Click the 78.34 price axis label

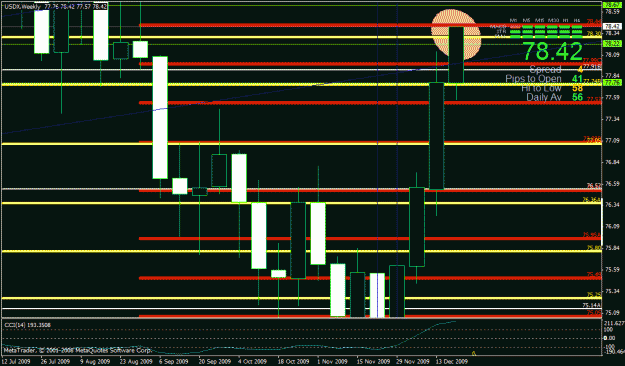612,33
